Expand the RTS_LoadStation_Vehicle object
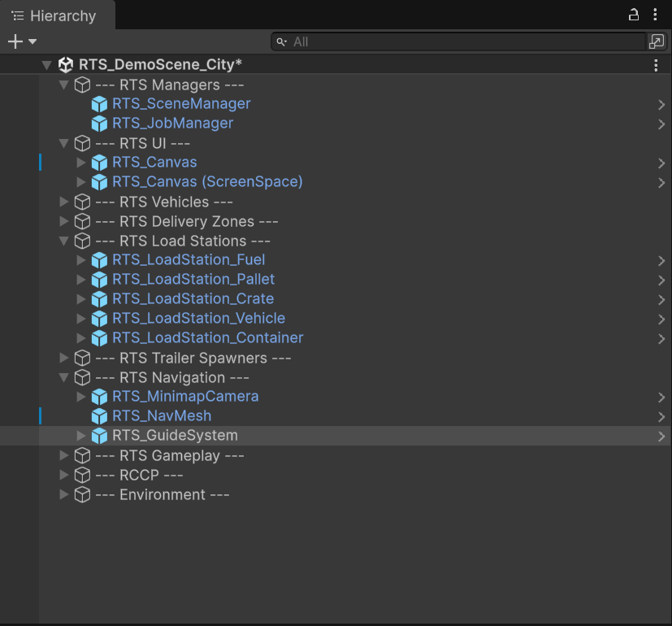This screenshot has width=672, height=626. (x=81, y=319)
